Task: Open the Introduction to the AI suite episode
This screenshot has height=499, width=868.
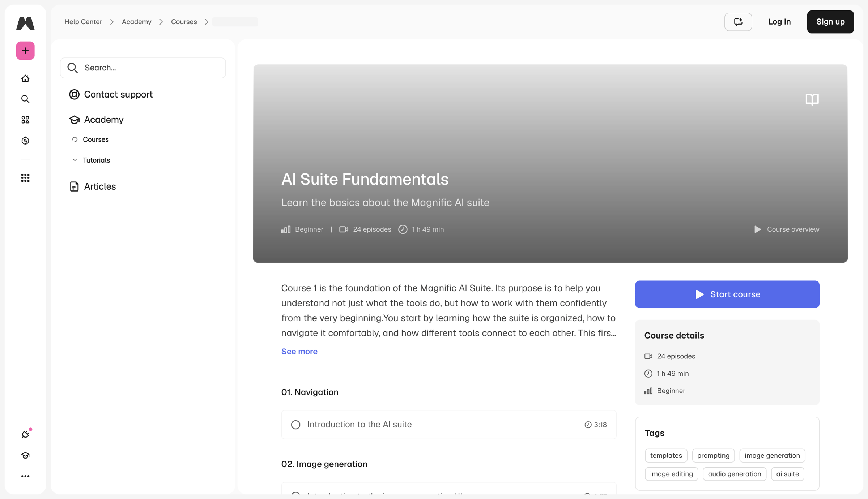Action: coord(449,425)
